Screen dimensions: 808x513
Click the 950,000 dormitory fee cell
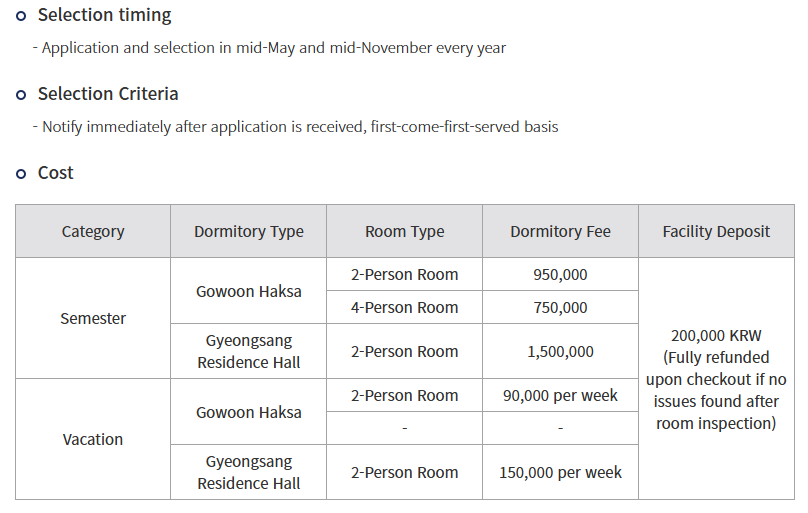pos(560,275)
